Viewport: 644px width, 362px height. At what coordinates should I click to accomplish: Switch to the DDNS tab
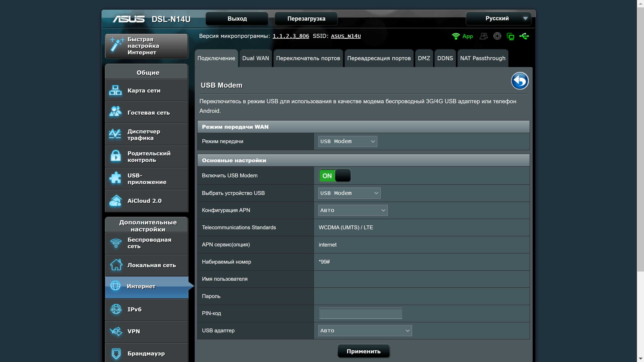[x=445, y=58]
